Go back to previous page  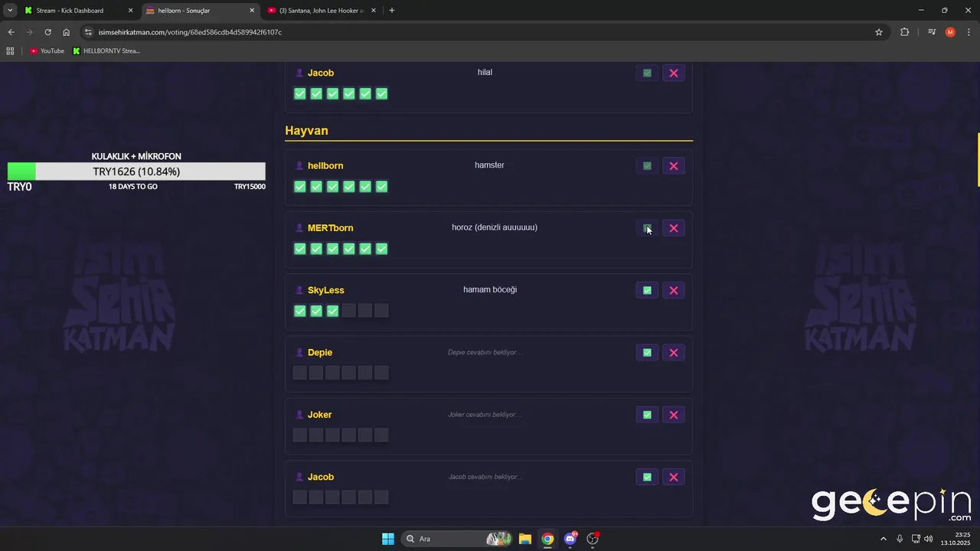(11, 32)
